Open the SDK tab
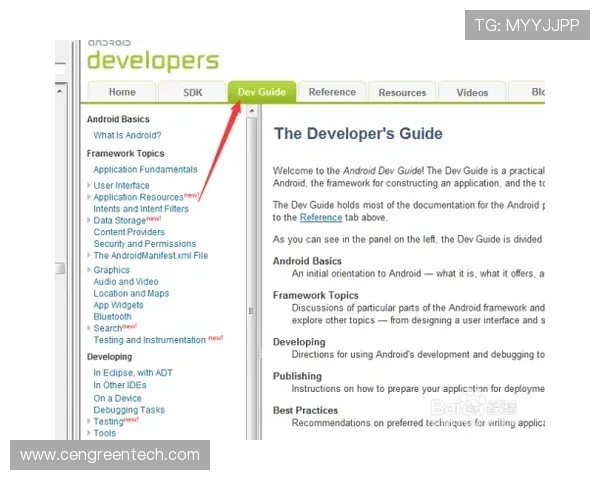The width and height of the screenshot is (600, 480). coord(192,92)
